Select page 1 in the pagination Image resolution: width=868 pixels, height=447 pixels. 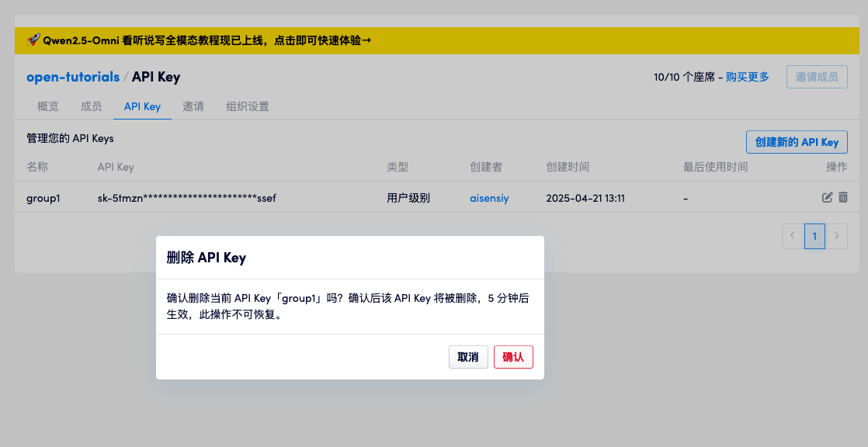click(x=814, y=236)
